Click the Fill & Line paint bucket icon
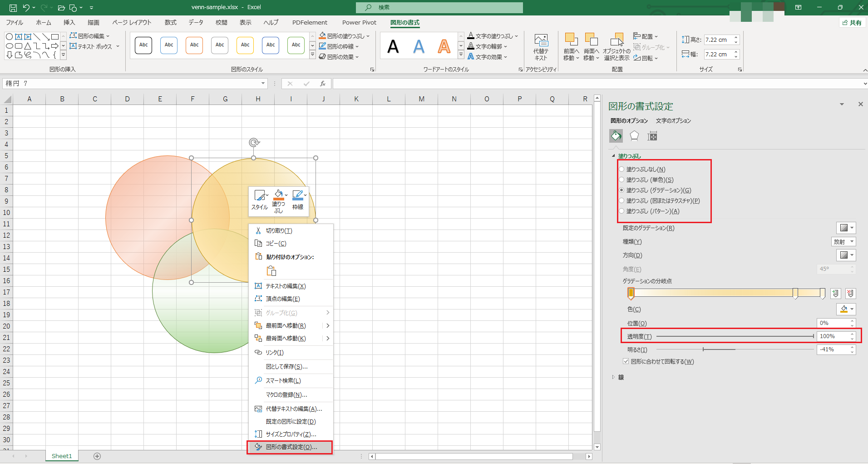 616,136
